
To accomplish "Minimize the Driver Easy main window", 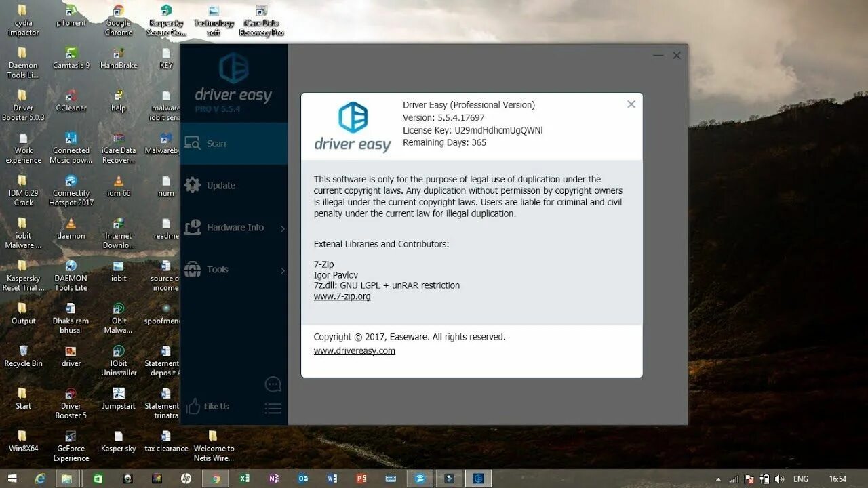I will (x=658, y=56).
